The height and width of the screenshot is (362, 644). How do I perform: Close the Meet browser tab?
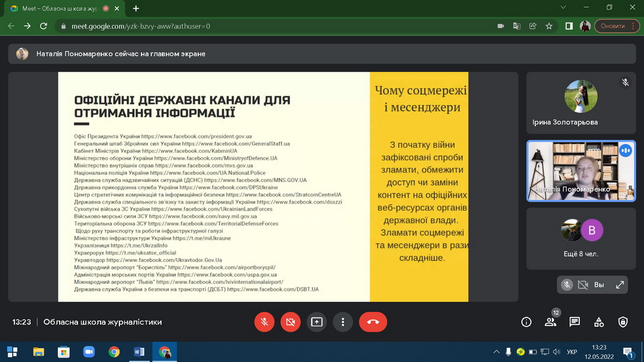pos(117,8)
